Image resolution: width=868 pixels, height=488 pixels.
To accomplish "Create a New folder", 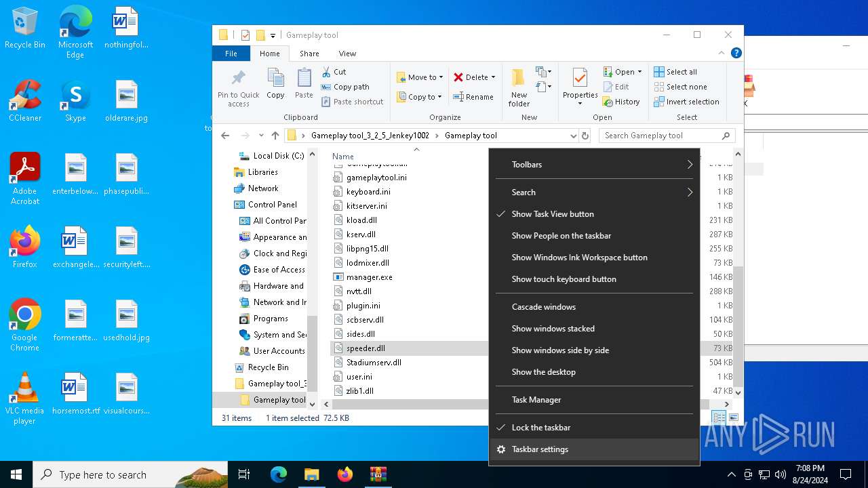I will coord(519,87).
